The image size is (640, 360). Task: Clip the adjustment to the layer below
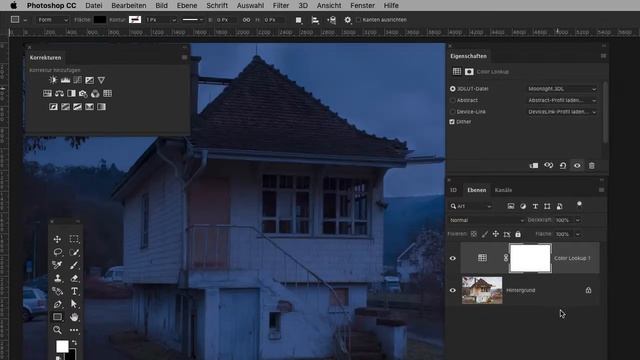click(534, 165)
